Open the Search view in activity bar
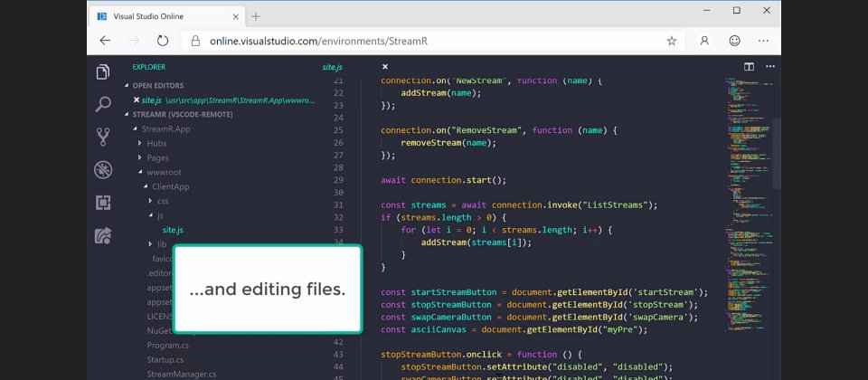This screenshot has width=868, height=380. click(103, 104)
